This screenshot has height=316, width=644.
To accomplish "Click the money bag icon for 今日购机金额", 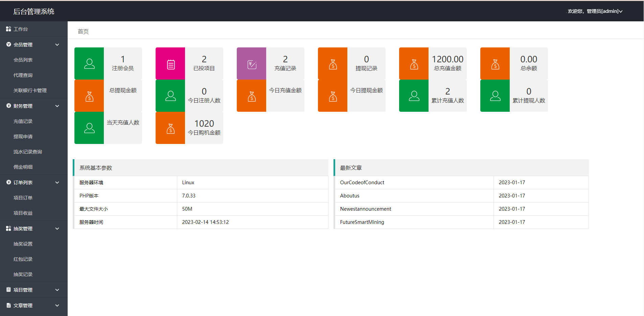I will coord(170,128).
